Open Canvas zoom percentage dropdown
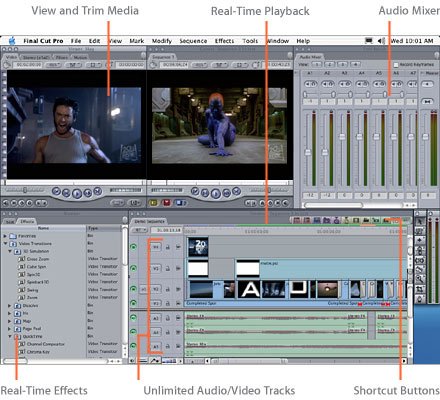440x400 pixels. pos(200,65)
